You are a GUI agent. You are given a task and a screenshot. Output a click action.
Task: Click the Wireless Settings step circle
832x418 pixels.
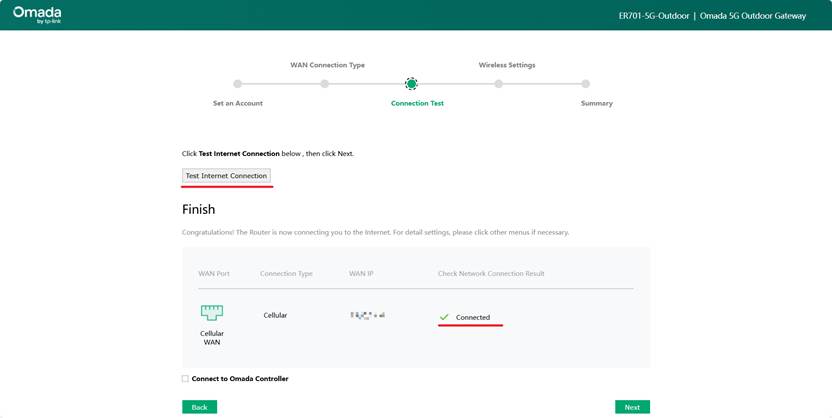pos(498,84)
